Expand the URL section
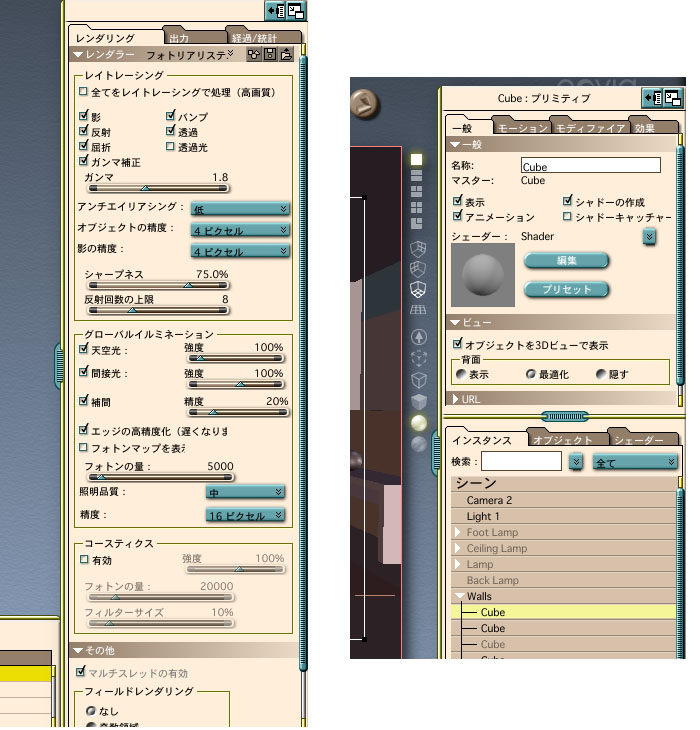 457,398
